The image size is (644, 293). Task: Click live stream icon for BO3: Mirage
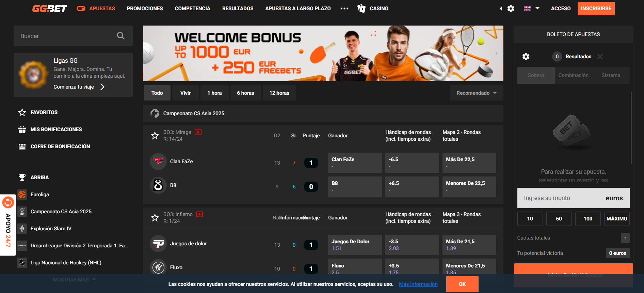point(198,132)
